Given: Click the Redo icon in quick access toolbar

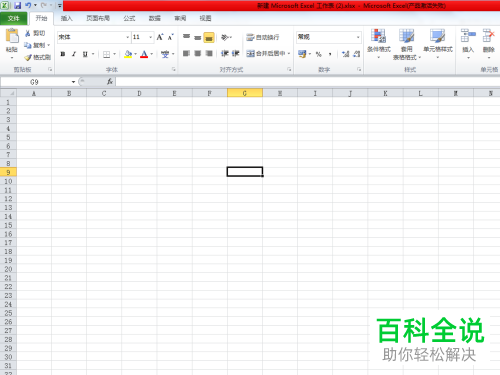Looking at the screenshot, I should coord(44,5).
